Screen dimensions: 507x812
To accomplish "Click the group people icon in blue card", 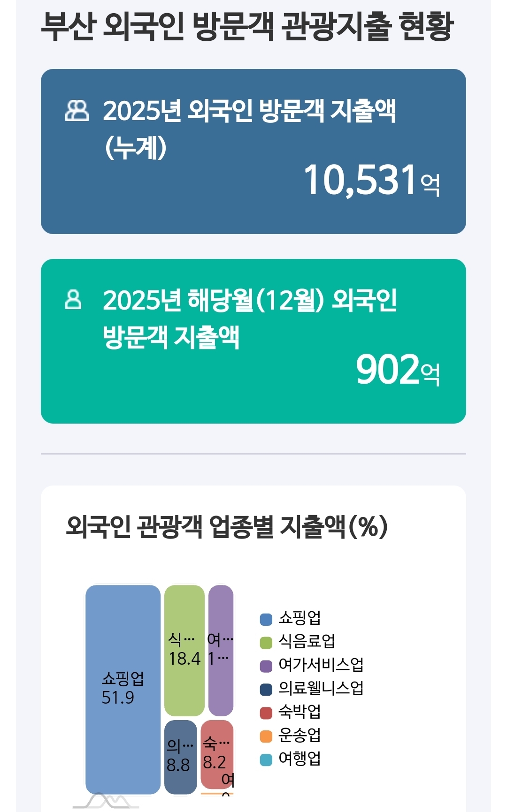I will pyautogui.click(x=77, y=111).
